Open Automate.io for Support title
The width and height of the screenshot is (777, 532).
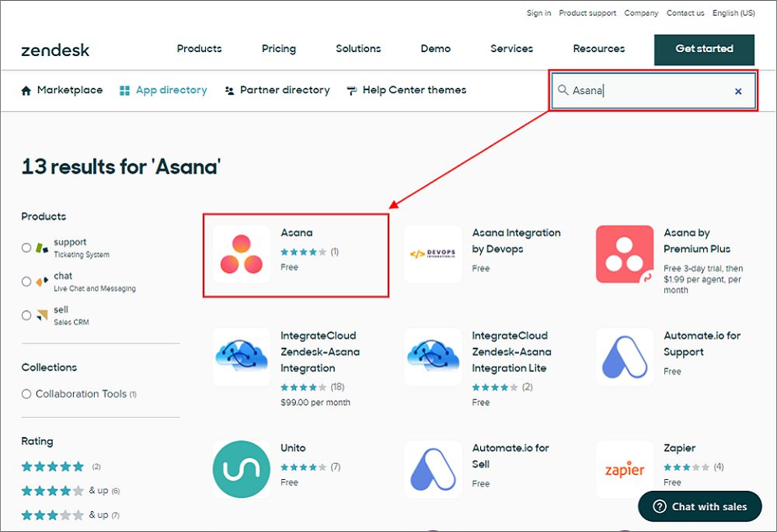702,344
